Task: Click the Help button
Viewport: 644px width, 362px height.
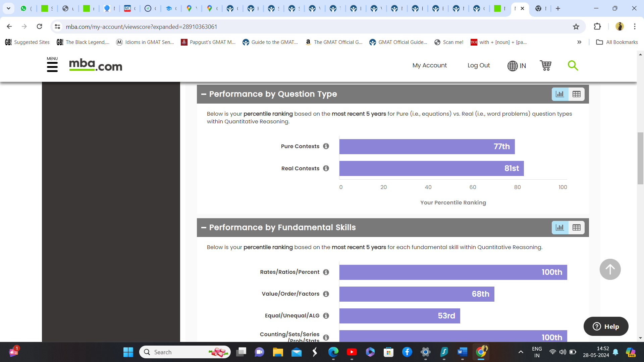Action: [x=606, y=326]
